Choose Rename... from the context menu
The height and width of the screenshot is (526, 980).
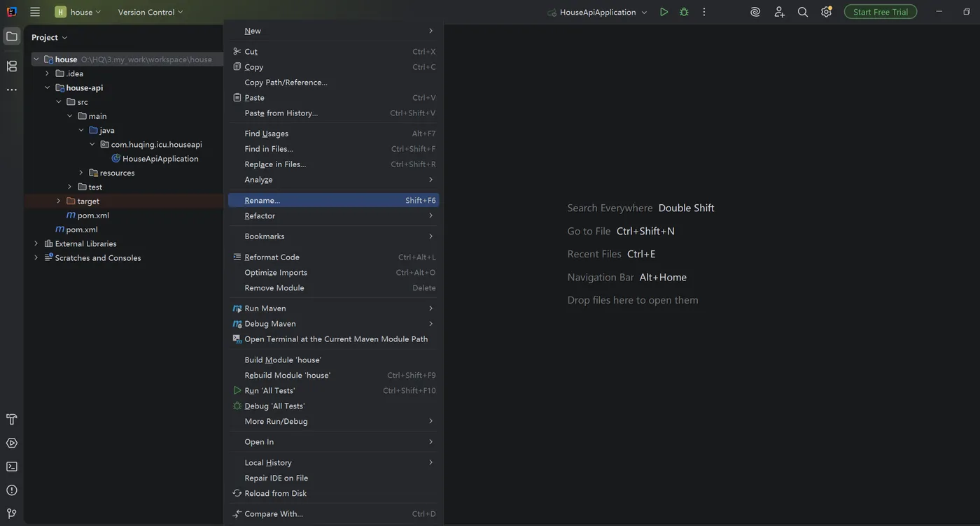[x=333, y=200]
